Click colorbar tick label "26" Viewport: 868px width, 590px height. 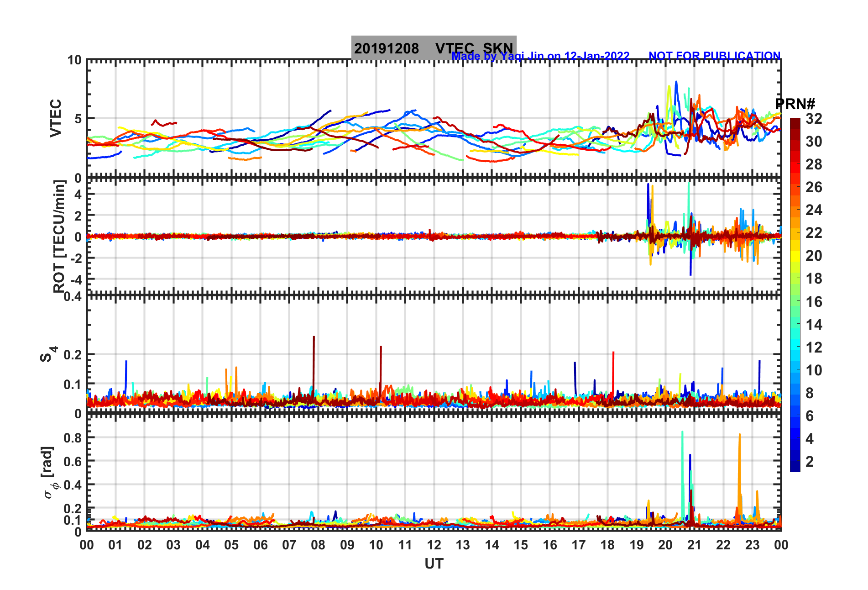coord(814,187)
